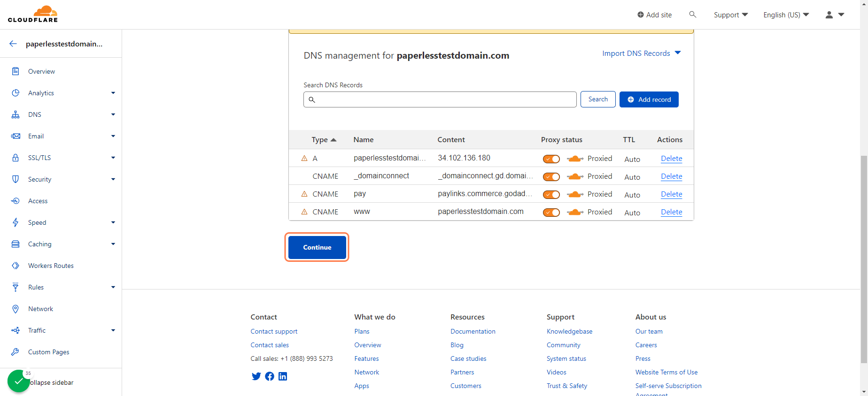
Task: Click the Search button for DNS records
Action: (598, 99)
